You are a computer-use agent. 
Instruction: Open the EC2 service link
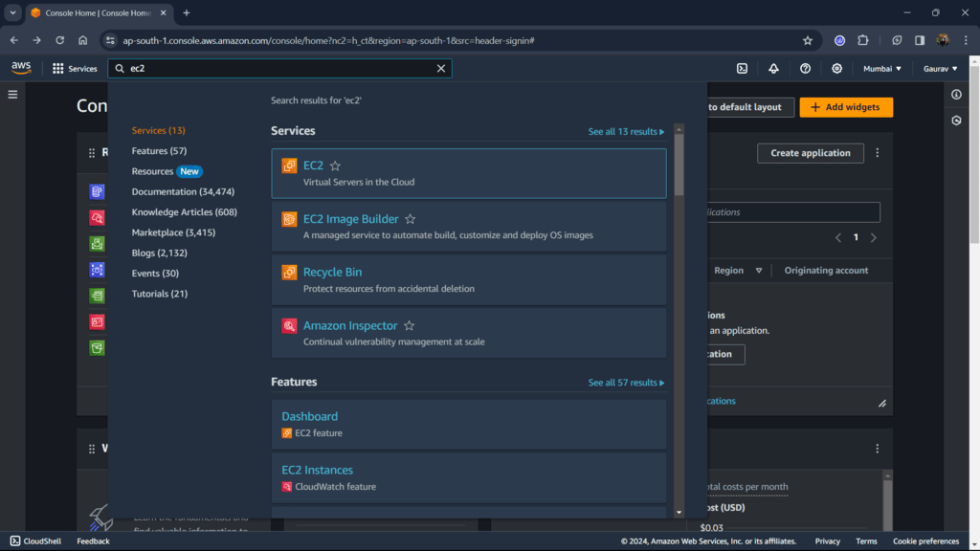point(313,165)
